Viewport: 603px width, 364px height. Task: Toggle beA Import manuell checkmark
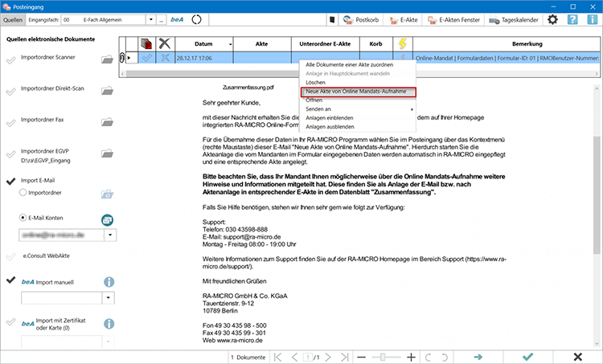(x=10, y=280)
